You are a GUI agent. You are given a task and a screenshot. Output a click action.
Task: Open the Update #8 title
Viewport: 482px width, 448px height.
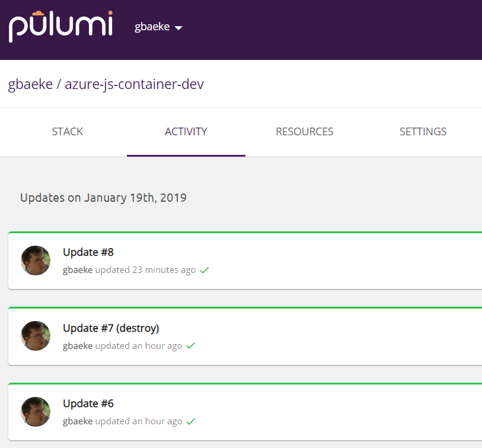88,252
